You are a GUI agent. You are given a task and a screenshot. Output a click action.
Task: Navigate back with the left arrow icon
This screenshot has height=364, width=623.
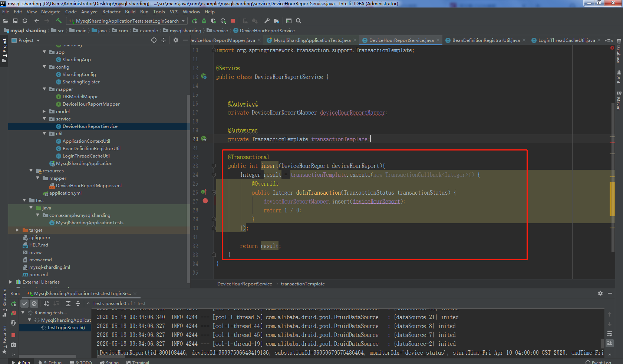[x=37, y=21]
